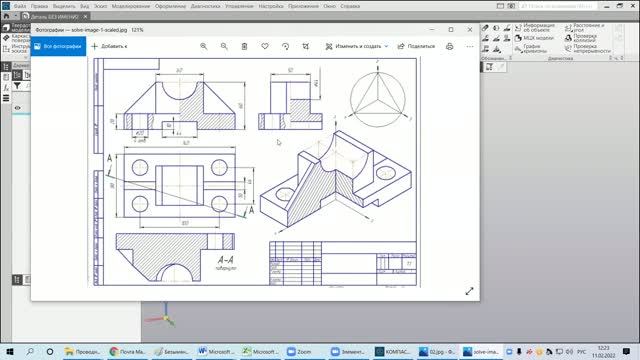Click KOMPAS command search field
The width and height of the screenshot is (640, 360).
pos(557,6)
